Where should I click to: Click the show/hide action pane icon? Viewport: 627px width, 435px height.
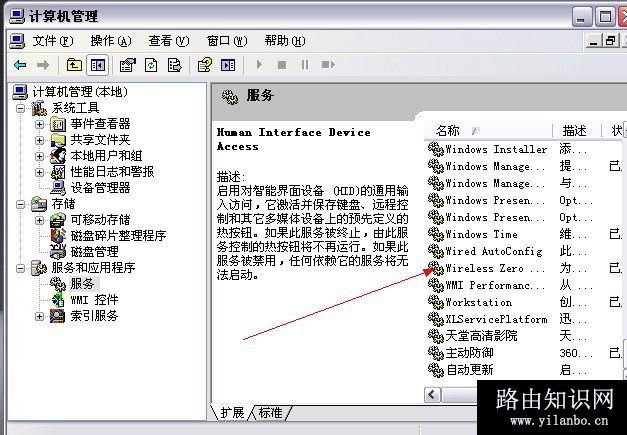[x=228, y=65]
